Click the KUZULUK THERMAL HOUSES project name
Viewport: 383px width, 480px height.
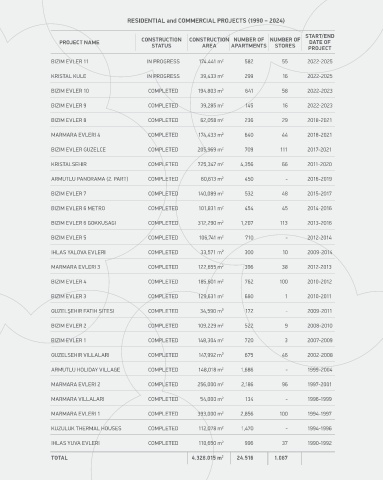click(86, 428)
